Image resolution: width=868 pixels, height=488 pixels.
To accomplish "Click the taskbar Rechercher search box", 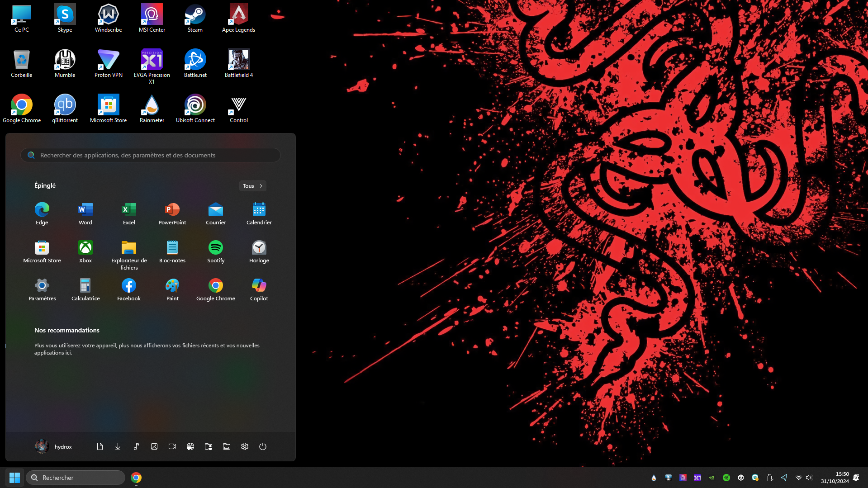I will (76, 478).
